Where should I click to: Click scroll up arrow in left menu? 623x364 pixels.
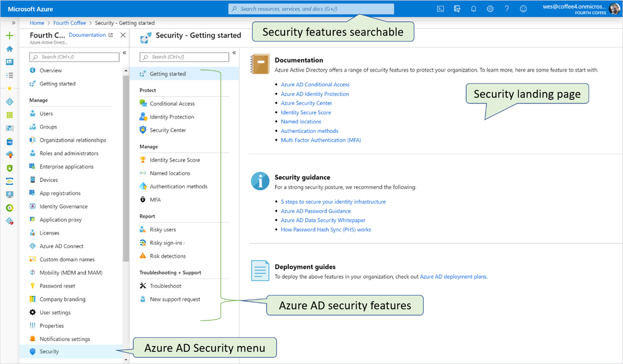[126, 71]
